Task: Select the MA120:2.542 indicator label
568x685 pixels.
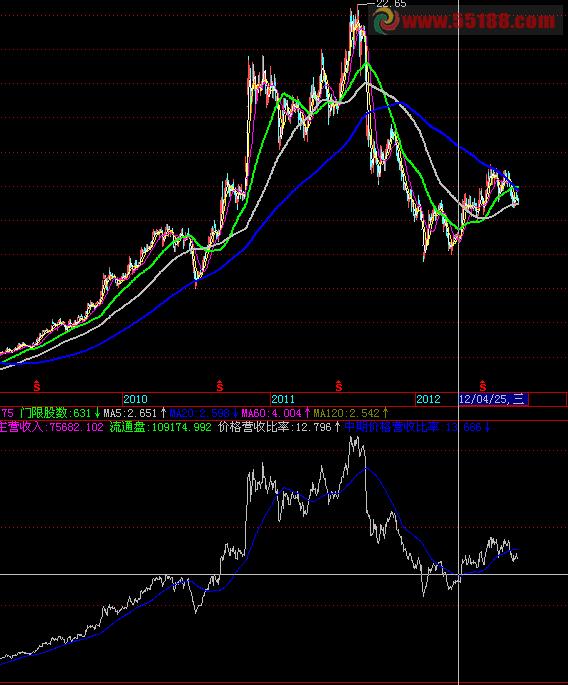Action: pos(347,413)
